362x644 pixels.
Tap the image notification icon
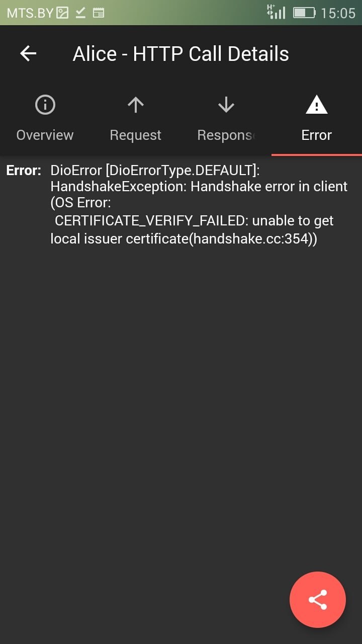click(x=62, y=13)
